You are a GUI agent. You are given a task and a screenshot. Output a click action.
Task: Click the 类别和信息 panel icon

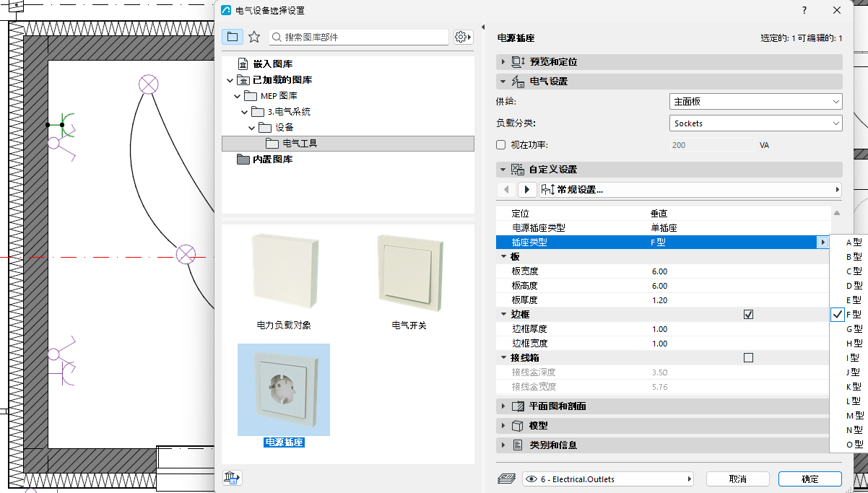pos(517,445)
